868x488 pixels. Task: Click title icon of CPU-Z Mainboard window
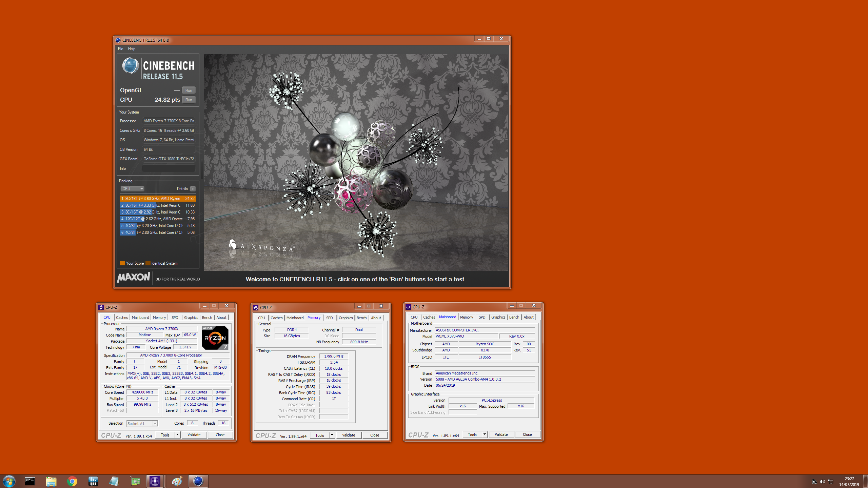(x=408, y=307)
